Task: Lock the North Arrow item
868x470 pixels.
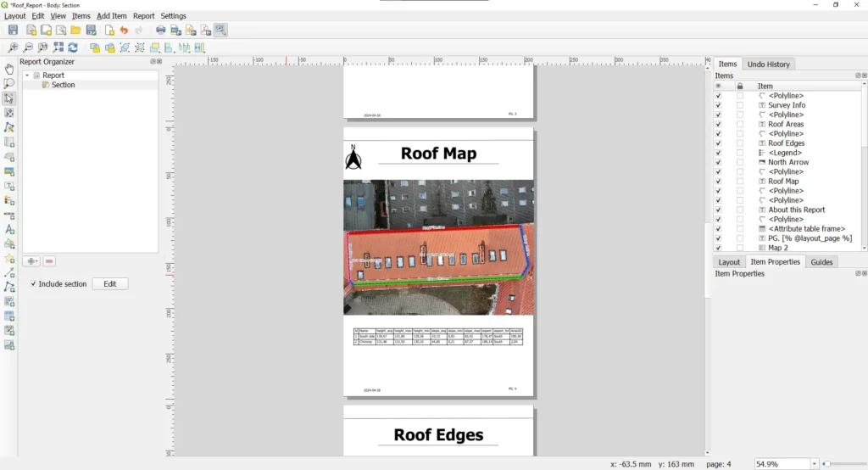Action: [x=739, y=162]
